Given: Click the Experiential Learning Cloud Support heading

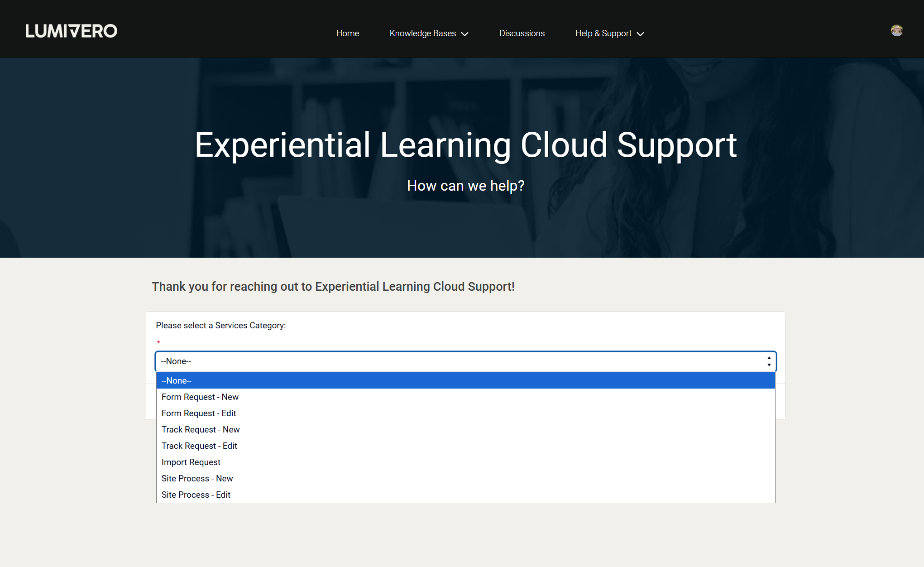Looking at the screenshot, I should click(465, 145).
